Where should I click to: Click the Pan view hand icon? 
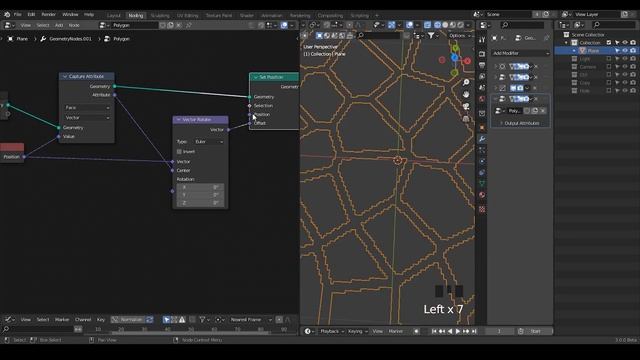tap(466, 95)
